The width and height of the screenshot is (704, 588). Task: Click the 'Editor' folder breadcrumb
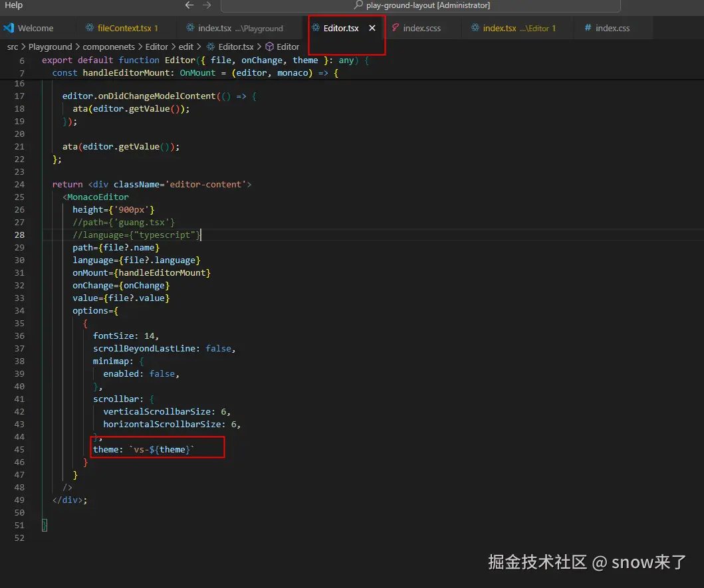click(157, 47)
